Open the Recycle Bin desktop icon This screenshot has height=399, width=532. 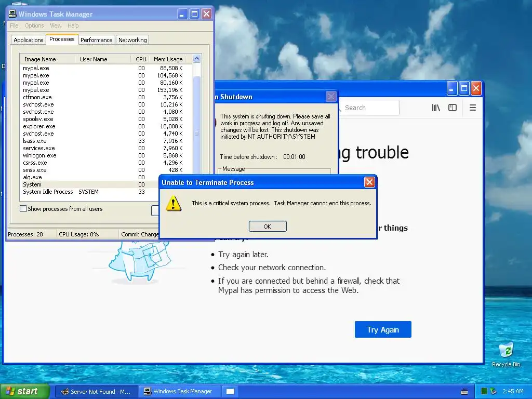point(506,355)
